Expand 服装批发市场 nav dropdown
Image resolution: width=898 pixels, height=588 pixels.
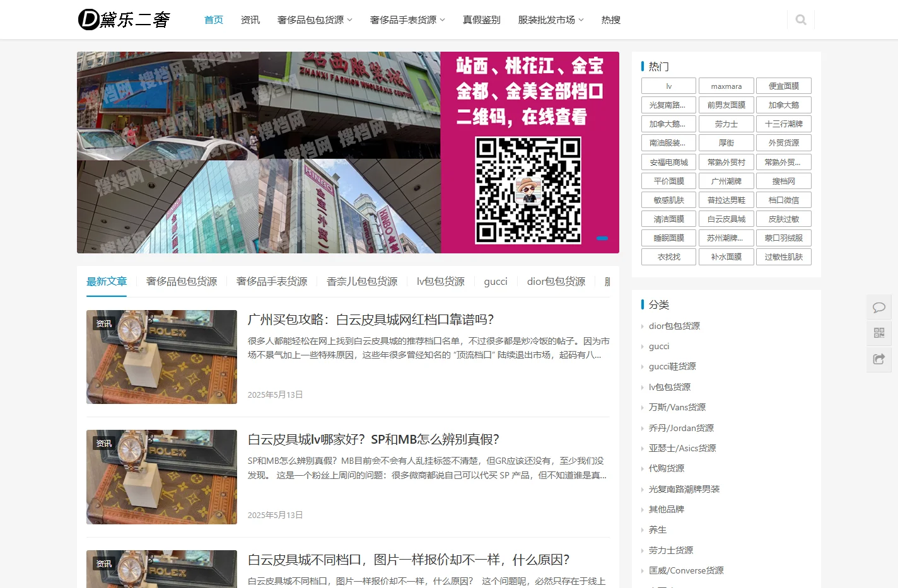(x=551, y=20)
